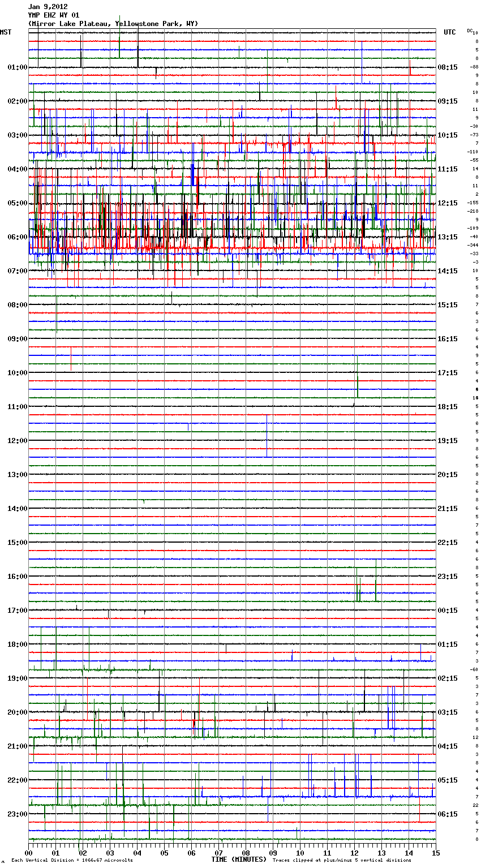Select the '00' minute tick on bottom axis
Screen dimensions: 481x868
pyautogui.click(x=28, y=853)
